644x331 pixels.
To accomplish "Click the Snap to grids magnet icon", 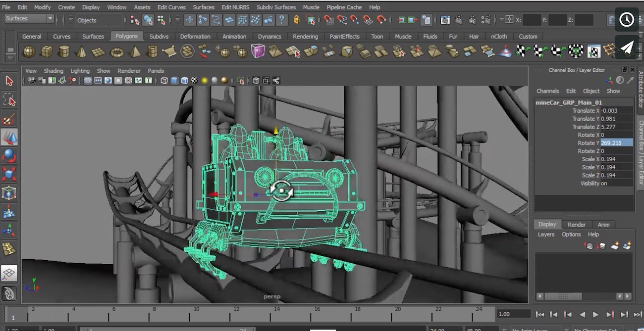I will click(328, 20).
